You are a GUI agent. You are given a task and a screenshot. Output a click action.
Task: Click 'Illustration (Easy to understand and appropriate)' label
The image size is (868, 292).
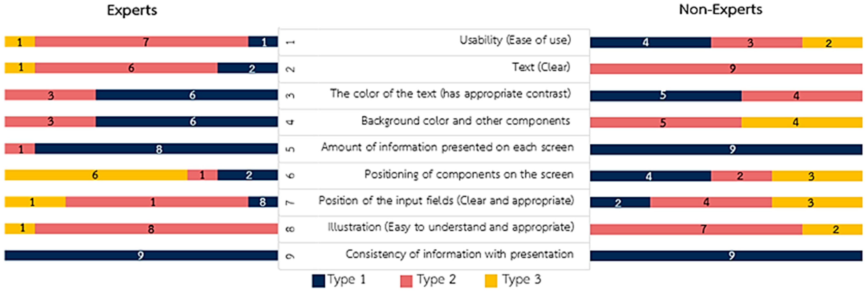tap(450, 227)
